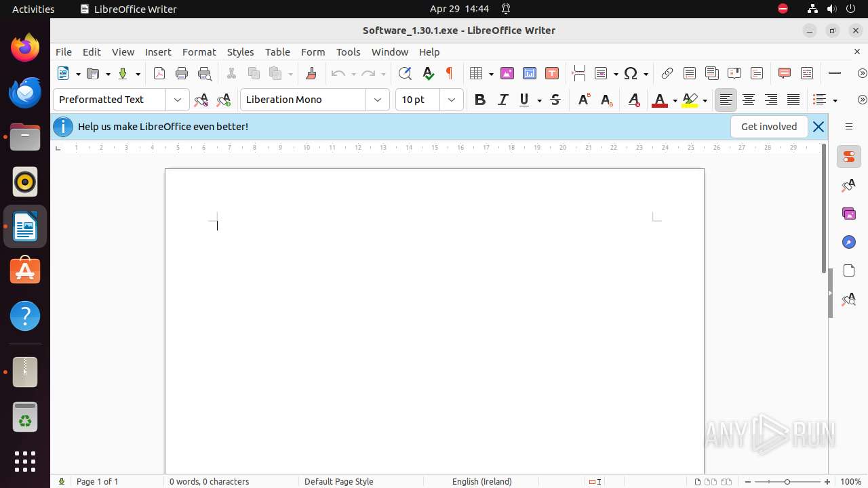Apply subscript
868x488 pixels.
[x=606, y=100]
